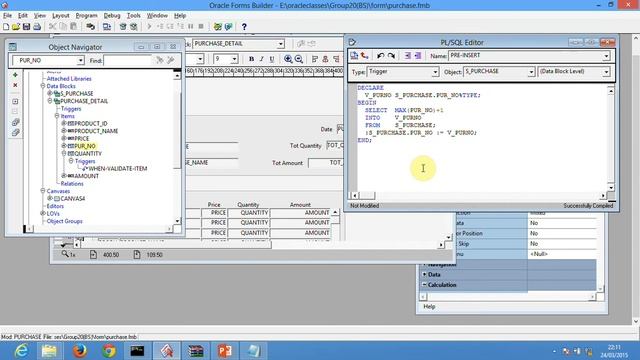Click PowerPoint icon in taskbar
Image resolution: width=640 pixels, height=360 pixels.
point(224,351)
